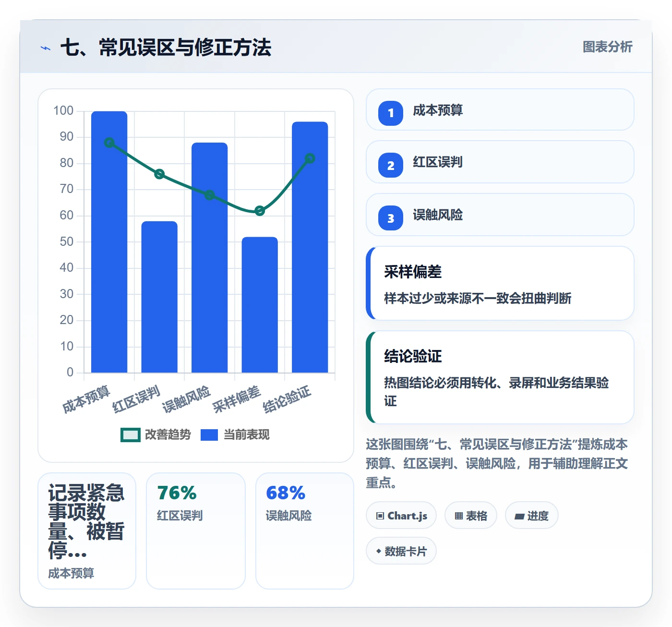Click the bar icon inside the 进度 tag
Image resolution: width=672 pixels, height=627 pixels.
pyautogui.click(x=519, y=517)
